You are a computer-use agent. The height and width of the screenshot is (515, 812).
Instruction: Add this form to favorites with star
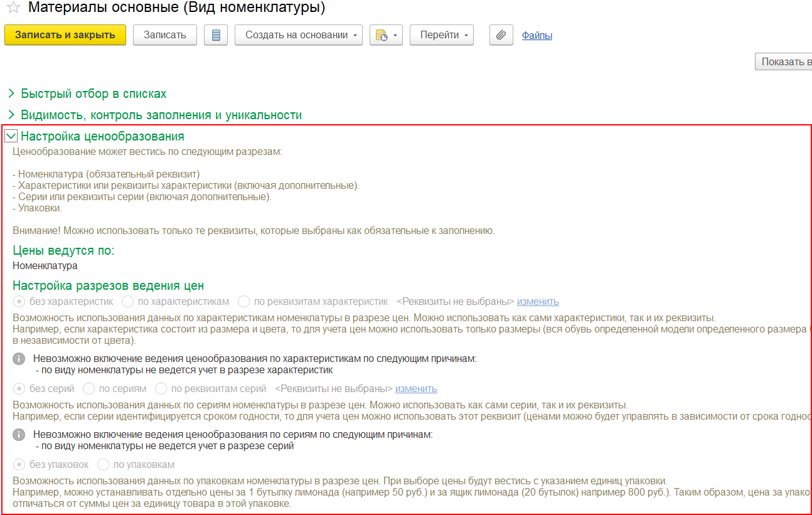coord(13,8)
